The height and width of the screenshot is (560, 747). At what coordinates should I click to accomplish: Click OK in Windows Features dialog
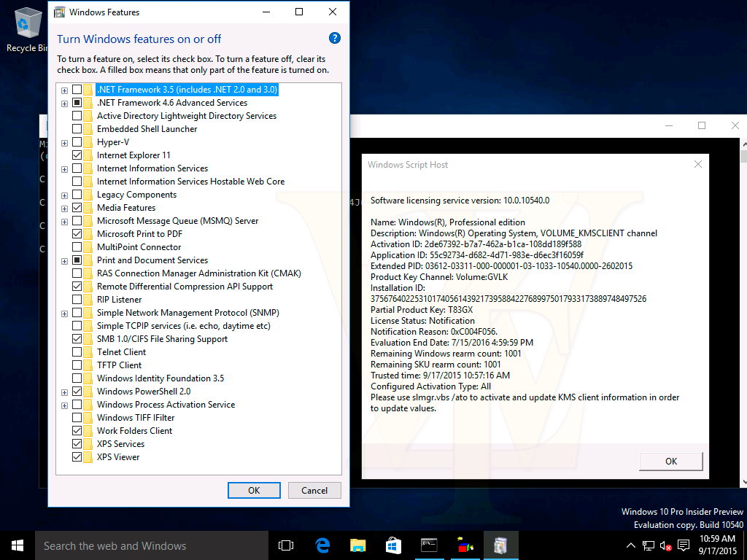(x=254, y=491)
